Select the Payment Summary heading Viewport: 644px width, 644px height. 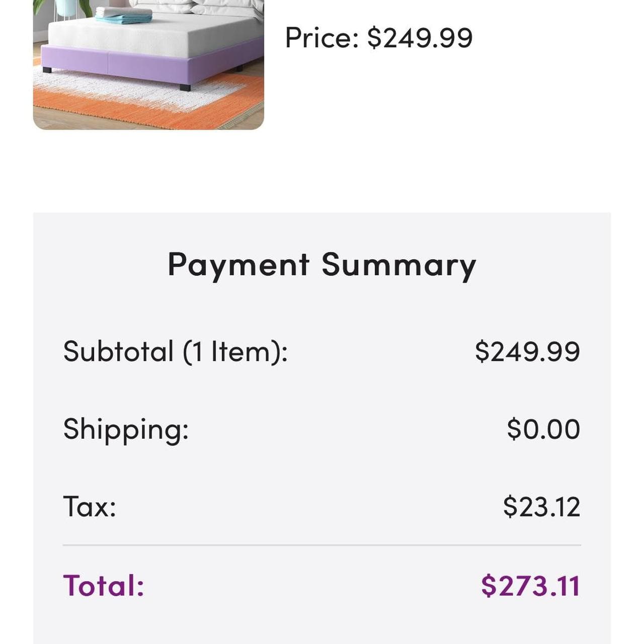[321, 265]
